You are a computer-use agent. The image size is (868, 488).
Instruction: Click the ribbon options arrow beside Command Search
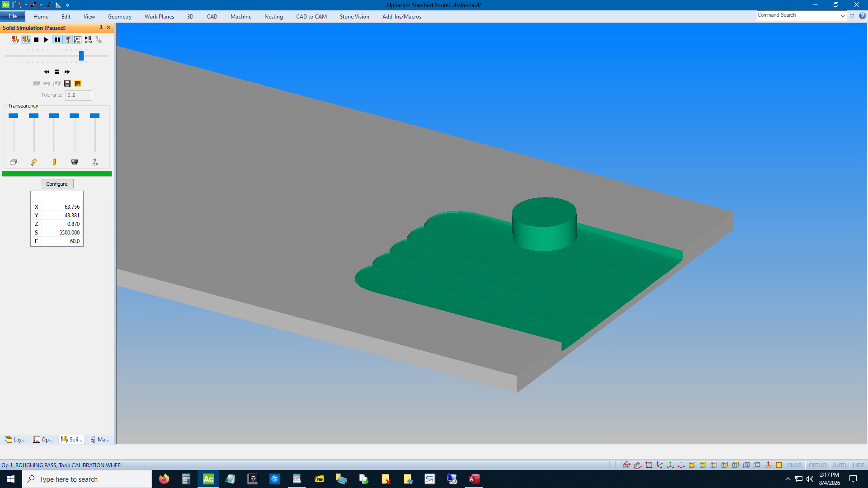[852, 16]
